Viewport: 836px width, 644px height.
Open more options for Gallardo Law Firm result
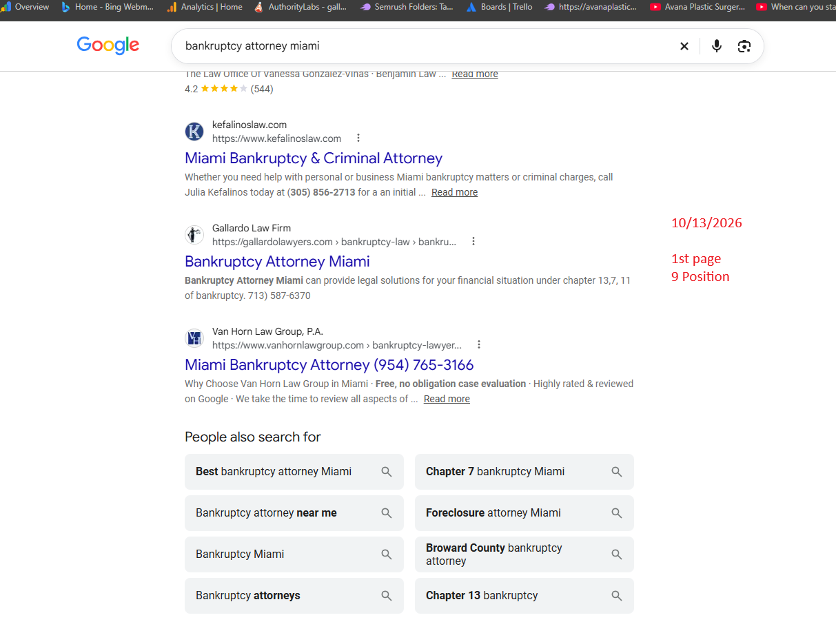[x=473, y=242]
